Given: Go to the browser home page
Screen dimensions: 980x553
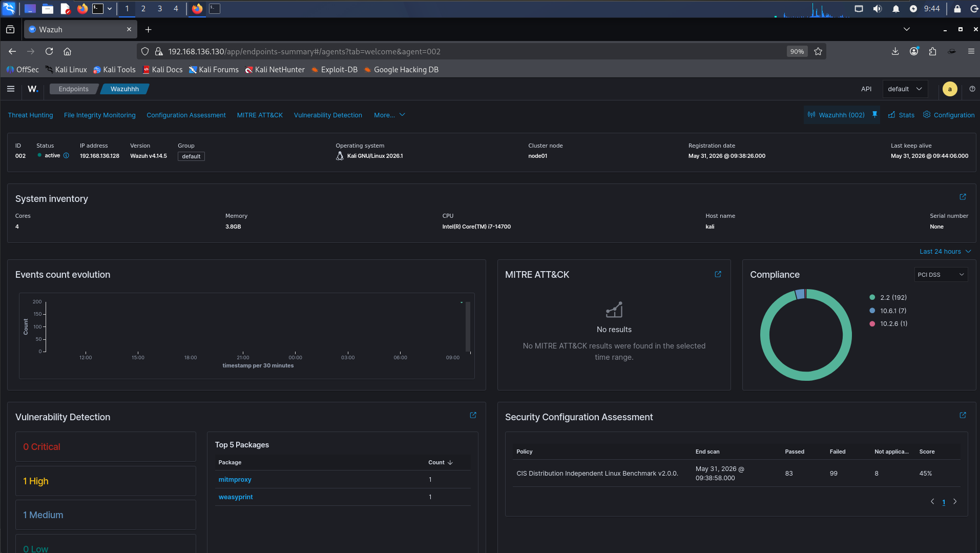Looking at the screenshot, I should 67,51.
